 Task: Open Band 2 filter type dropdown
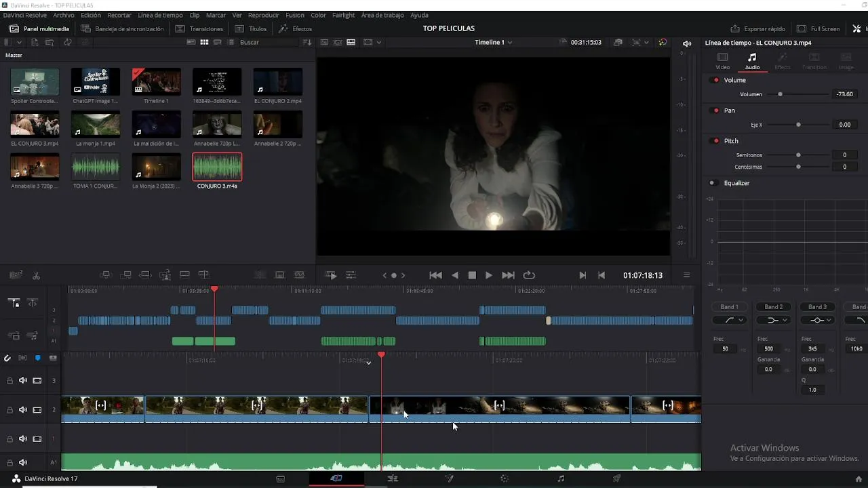773,320
